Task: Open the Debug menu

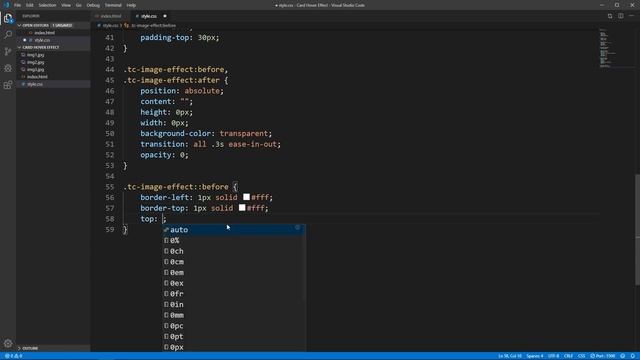Action: [x=93, y=5]
